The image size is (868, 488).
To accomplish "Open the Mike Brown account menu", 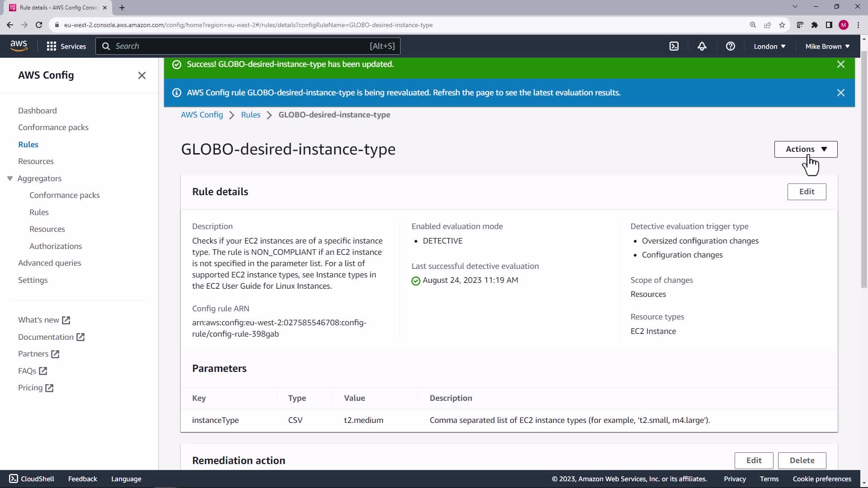I will [x=827, y=46].
